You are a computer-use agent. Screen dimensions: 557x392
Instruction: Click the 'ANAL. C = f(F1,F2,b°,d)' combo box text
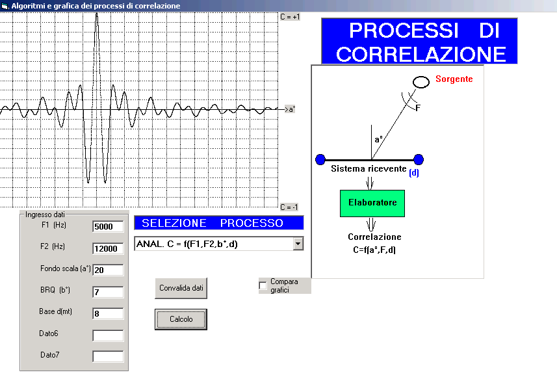click(x=187, y=244)
